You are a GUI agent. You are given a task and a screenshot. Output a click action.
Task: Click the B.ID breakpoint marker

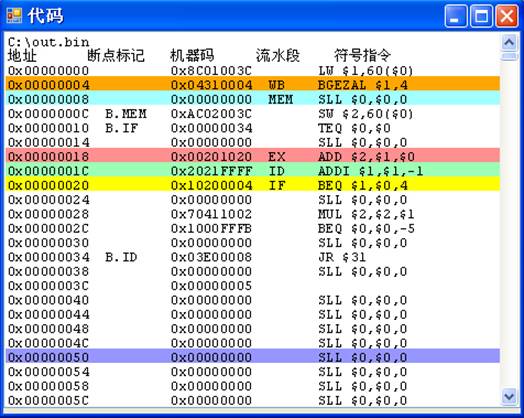click(122, 257)
